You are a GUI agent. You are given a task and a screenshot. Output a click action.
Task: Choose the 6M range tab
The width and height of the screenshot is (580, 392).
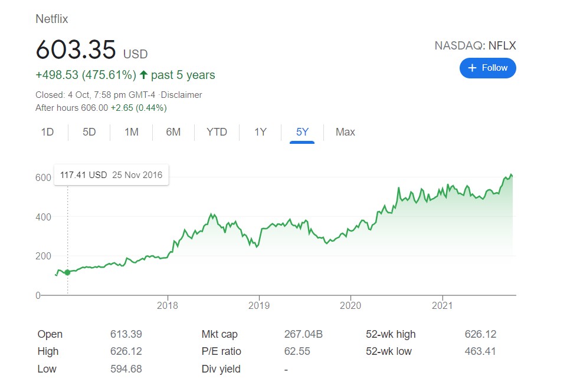pos(173,132)
